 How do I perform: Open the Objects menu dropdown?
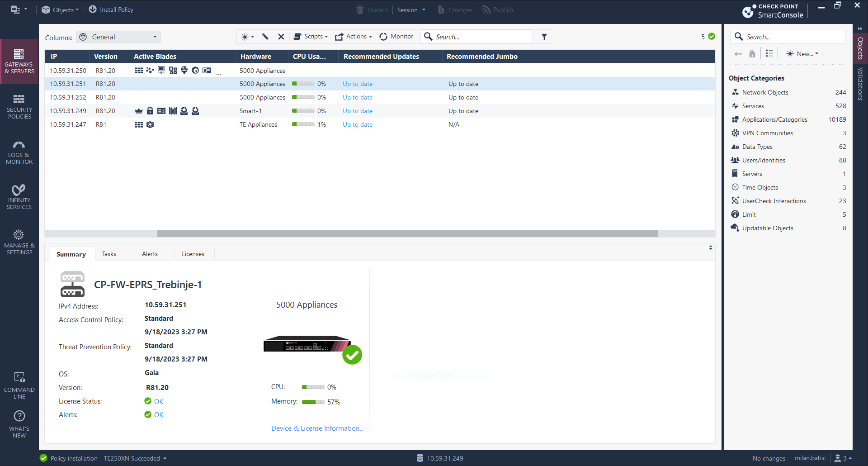coord(60,10)
